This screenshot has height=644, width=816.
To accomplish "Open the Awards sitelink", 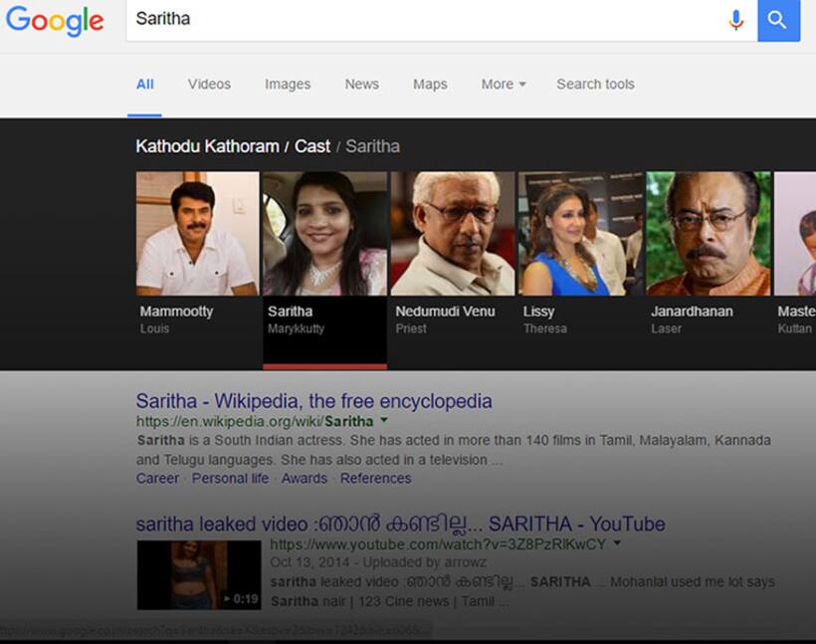I will 305,479.
